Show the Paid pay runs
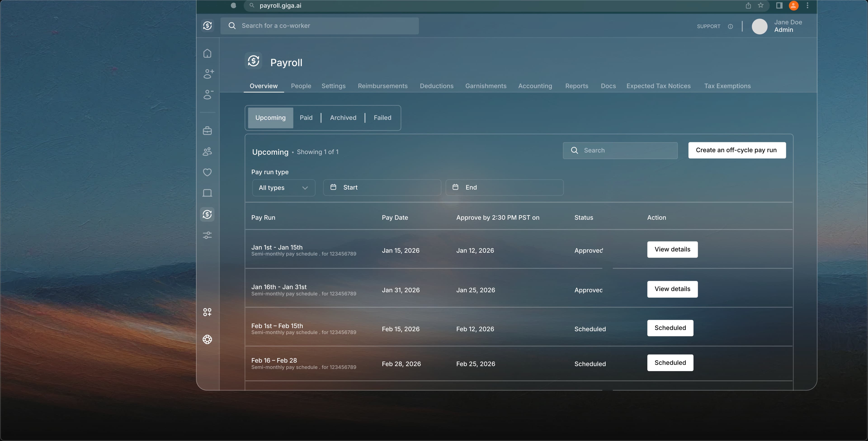 point(306,118)
